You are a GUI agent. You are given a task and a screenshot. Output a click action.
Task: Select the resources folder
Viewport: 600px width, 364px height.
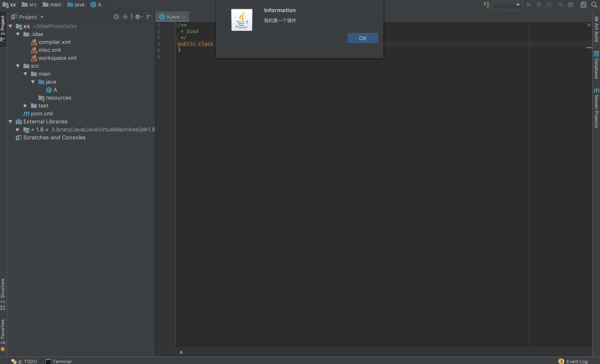(x=58, y=98)
